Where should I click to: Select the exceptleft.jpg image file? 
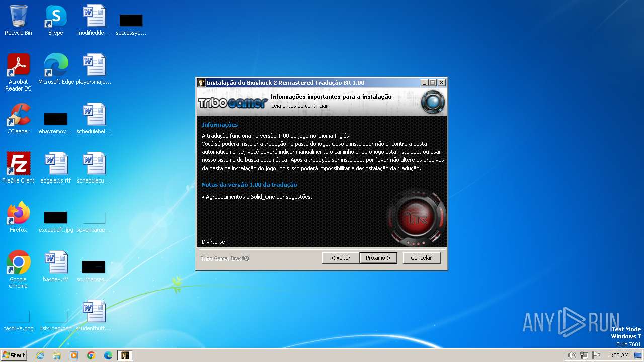pos(56,221)
